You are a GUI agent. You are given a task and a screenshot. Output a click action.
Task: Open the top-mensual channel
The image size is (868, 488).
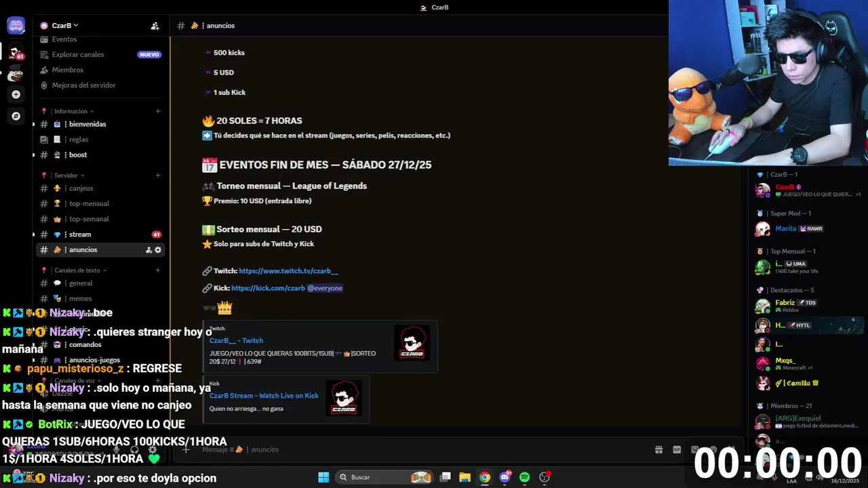[x=102, y=203]
